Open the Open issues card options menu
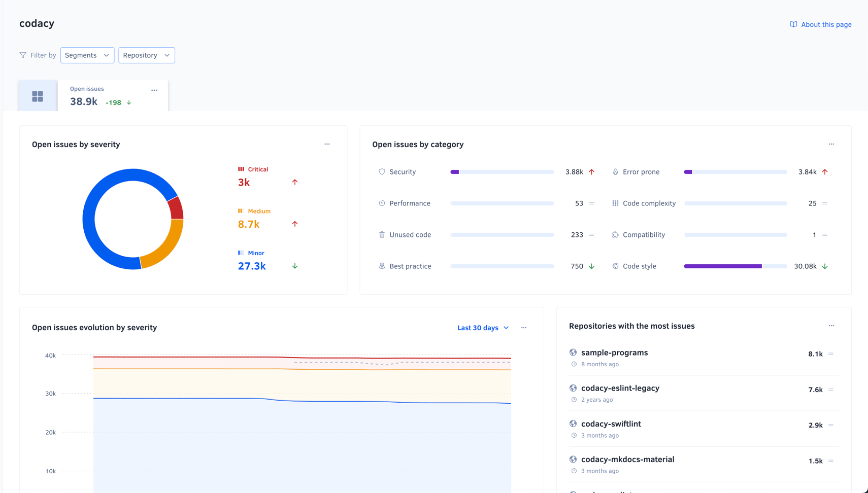 (x=154, y=90)
